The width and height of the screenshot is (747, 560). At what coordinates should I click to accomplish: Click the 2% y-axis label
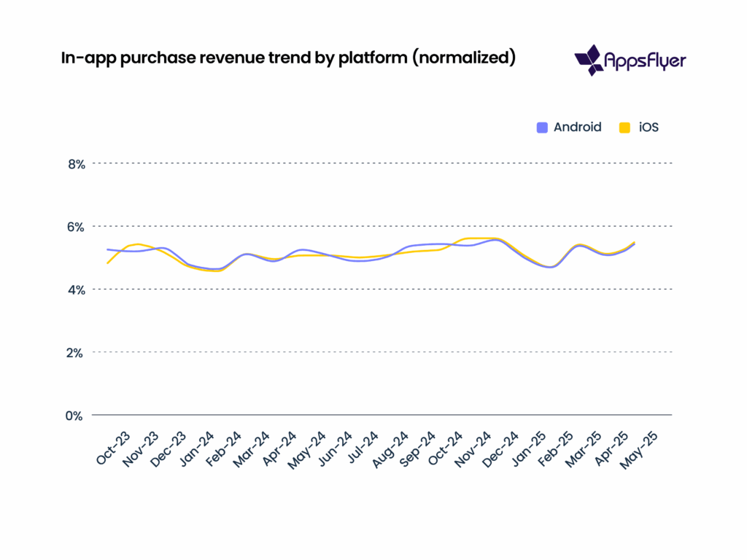tap(76, 352)
